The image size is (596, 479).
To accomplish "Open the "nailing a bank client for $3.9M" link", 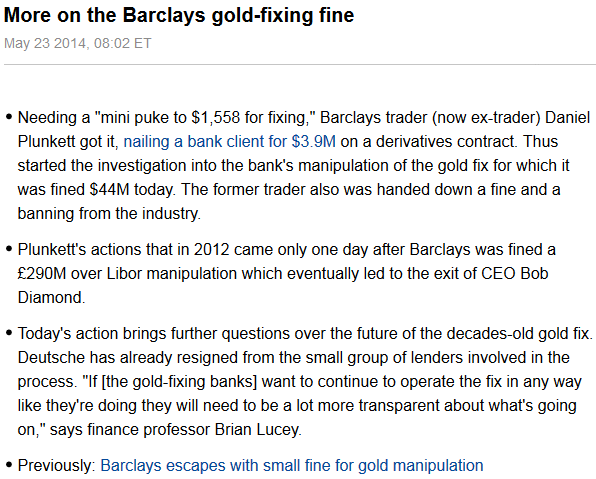I will pyautogui.click(x=230, y=141).
